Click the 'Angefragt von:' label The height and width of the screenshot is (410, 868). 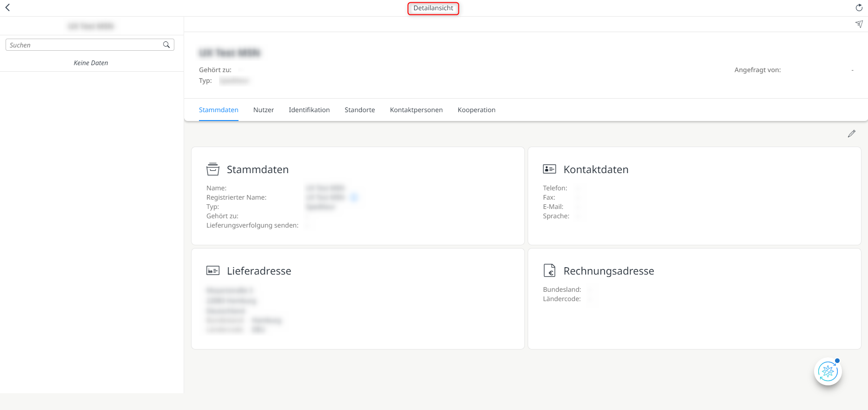pos(757,70)
